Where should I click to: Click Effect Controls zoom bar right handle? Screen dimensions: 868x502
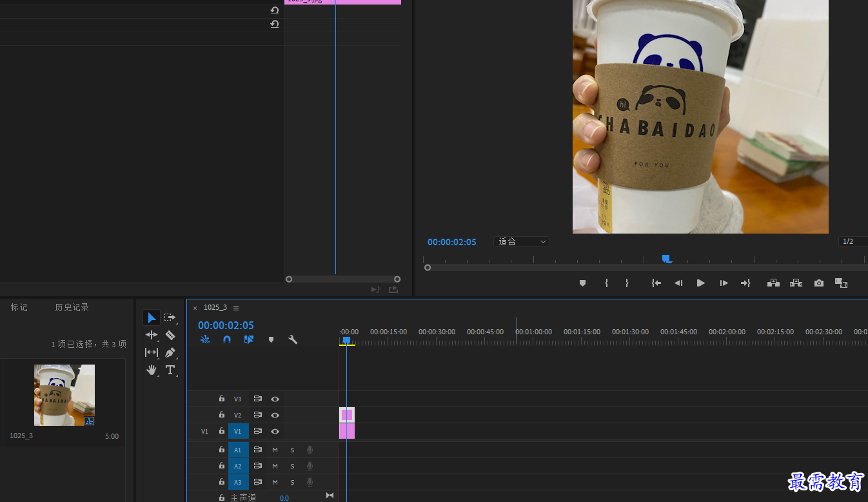coord(397,279)
